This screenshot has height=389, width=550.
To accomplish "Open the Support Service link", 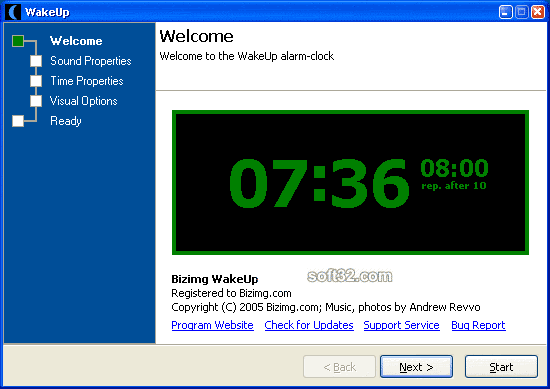I will [402, 325].
